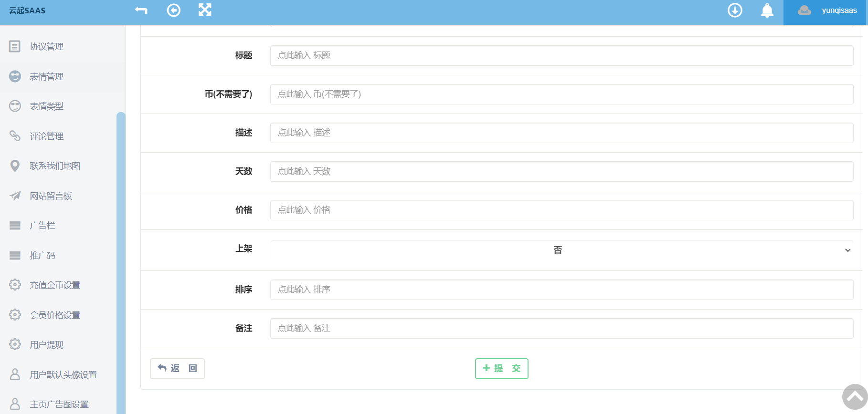Click the 返回 back button

[177, 369]
